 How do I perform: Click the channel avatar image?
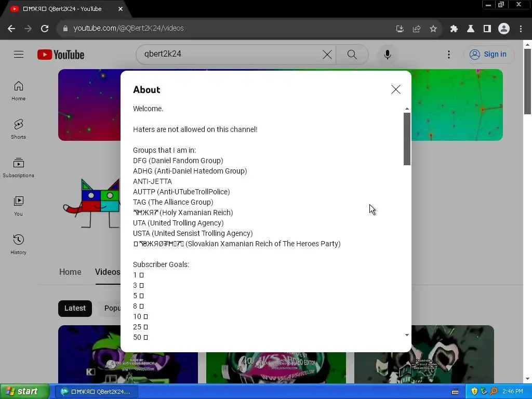tap(91, 203)
